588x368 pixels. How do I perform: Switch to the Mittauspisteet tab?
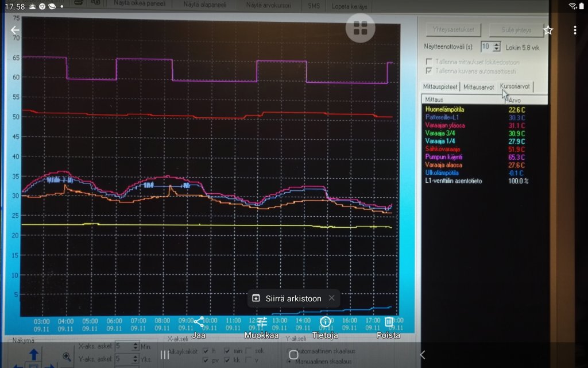(440, 87)
